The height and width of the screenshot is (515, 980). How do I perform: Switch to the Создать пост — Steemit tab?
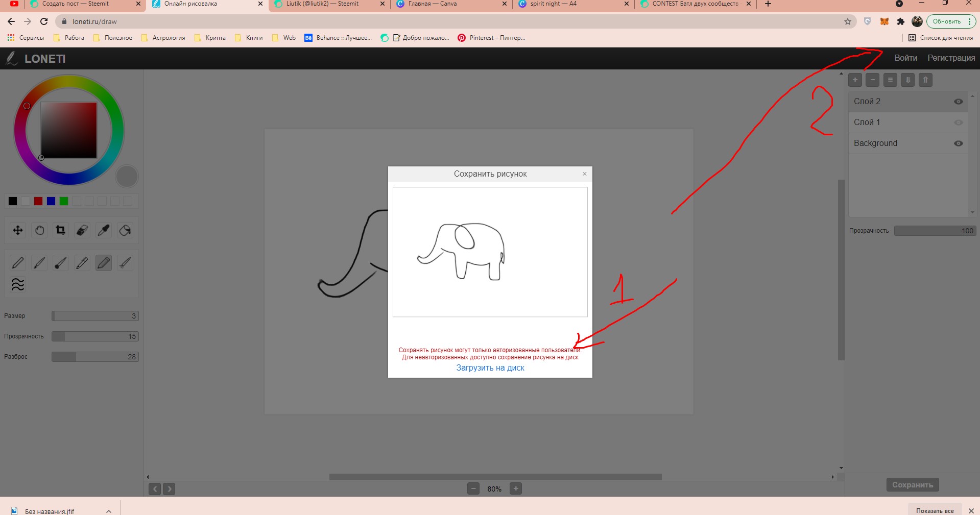coord(85,4)
